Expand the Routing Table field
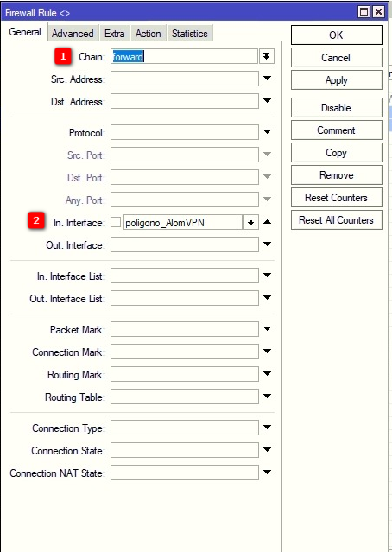 267,397
